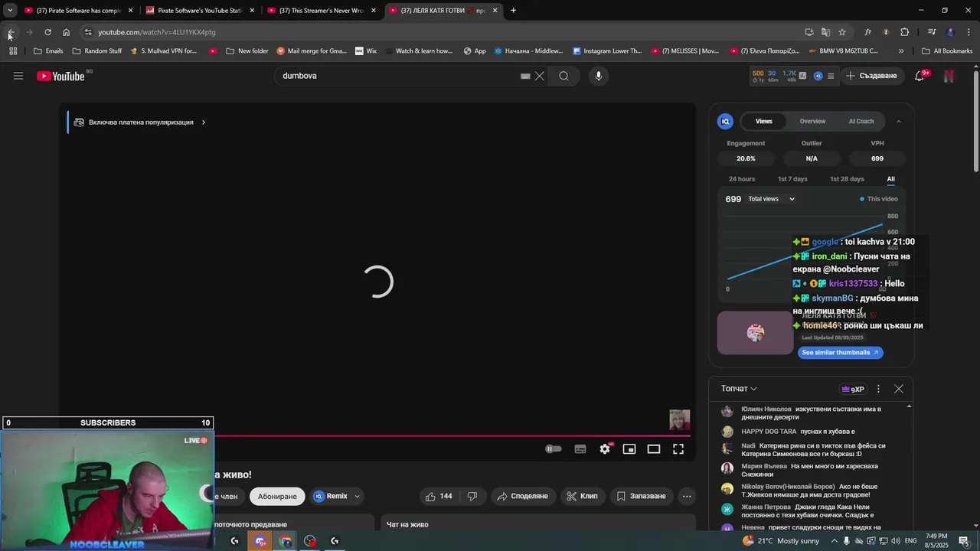Screen dimensions: 980x551
Task: Show hidden system tray icons
Action: (835, 541)
